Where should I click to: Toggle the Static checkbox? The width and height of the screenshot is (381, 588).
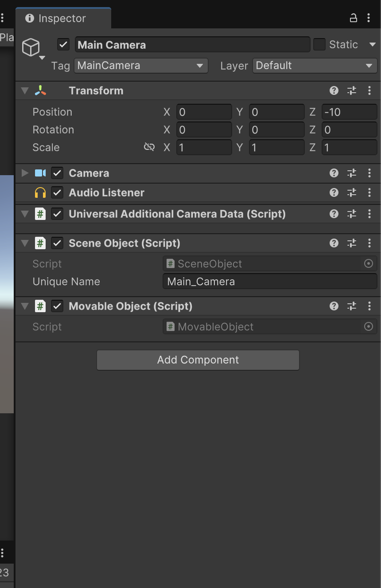coord(319,44)
